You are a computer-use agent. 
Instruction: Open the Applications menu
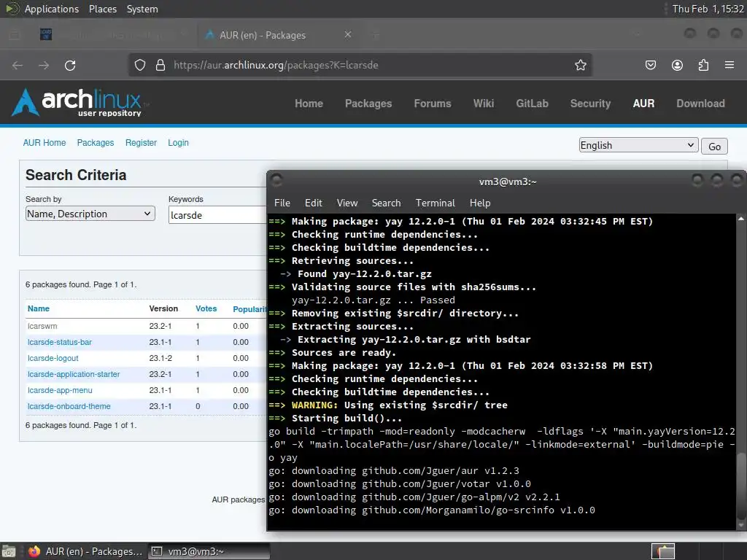[52, 9]
